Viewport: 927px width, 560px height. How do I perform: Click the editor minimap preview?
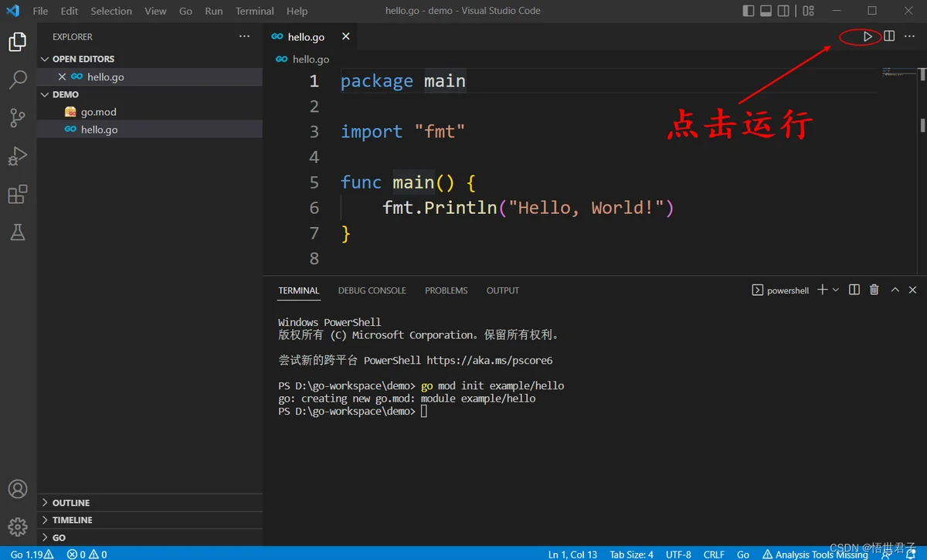pos(898,73)
